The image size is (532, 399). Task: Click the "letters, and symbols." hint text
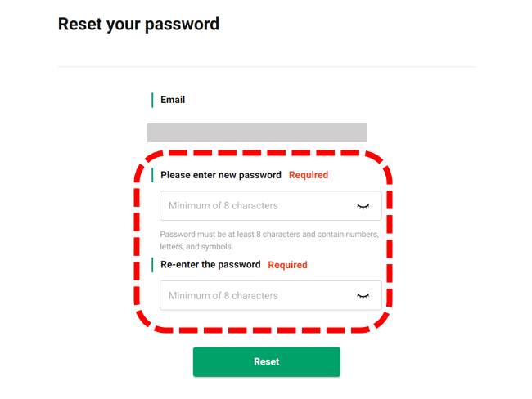click(x=196, y=246)
